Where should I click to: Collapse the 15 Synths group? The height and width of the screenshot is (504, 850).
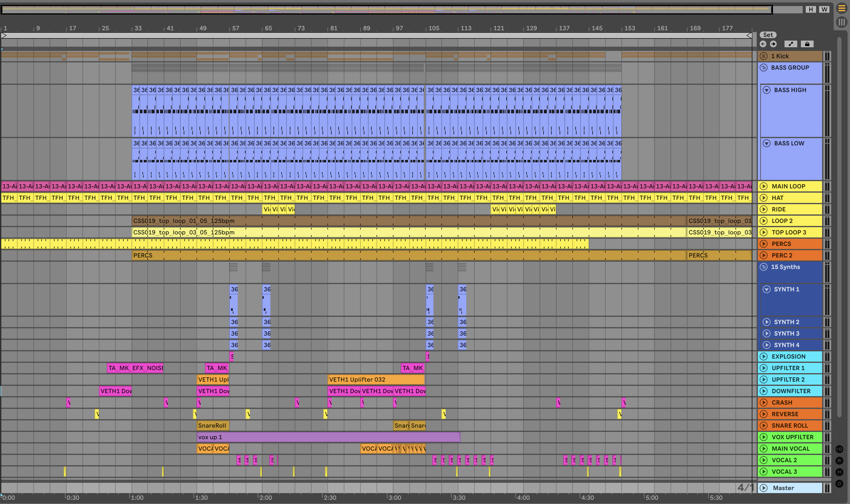pyautogui.click(x=764, y=267)
